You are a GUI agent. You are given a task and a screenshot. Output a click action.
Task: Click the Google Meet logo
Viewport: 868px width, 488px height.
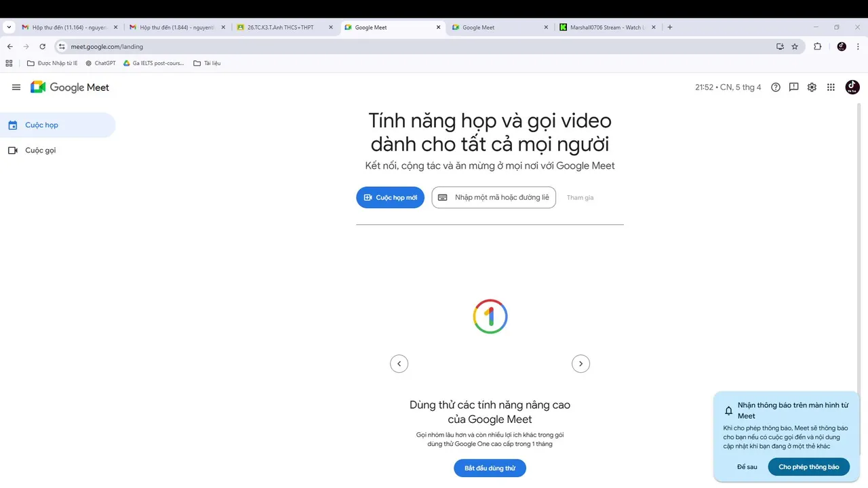coord(70,87)
